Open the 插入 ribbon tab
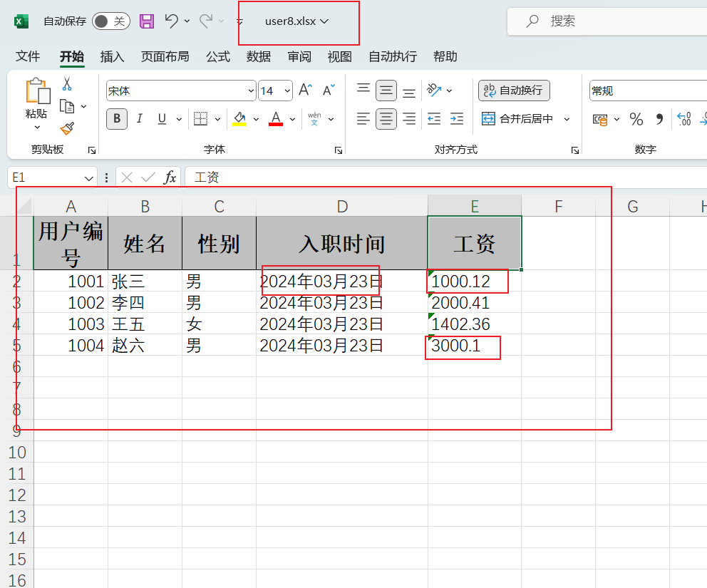The height and width of the screenshot is (588, 707). [x=112, y=56]
